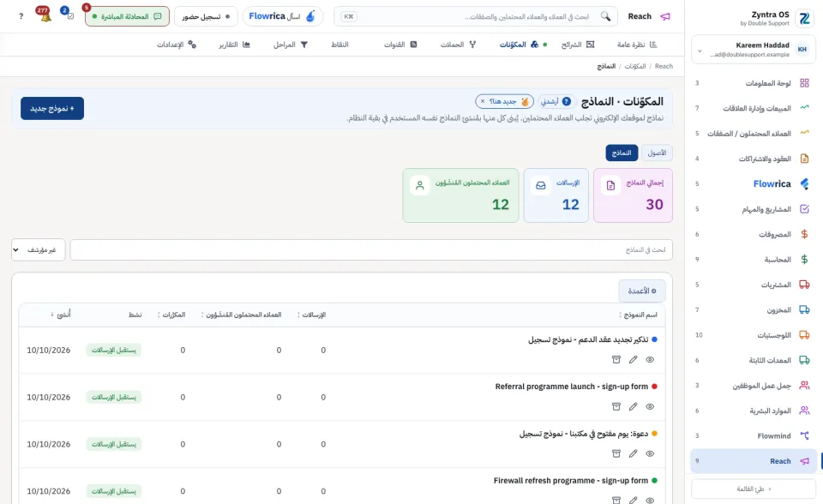
Task: Preview the Referral programme launch form
Action: [650, 406]
